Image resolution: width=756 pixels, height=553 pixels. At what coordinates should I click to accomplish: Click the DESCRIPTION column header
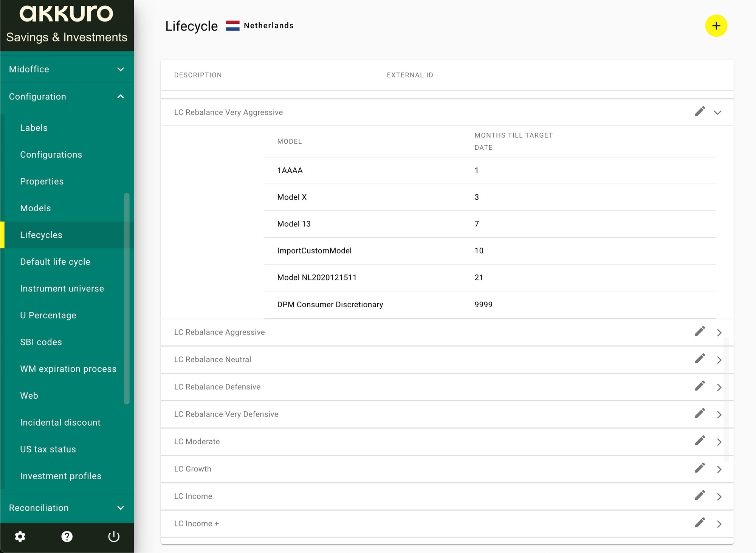pos(198,75)
